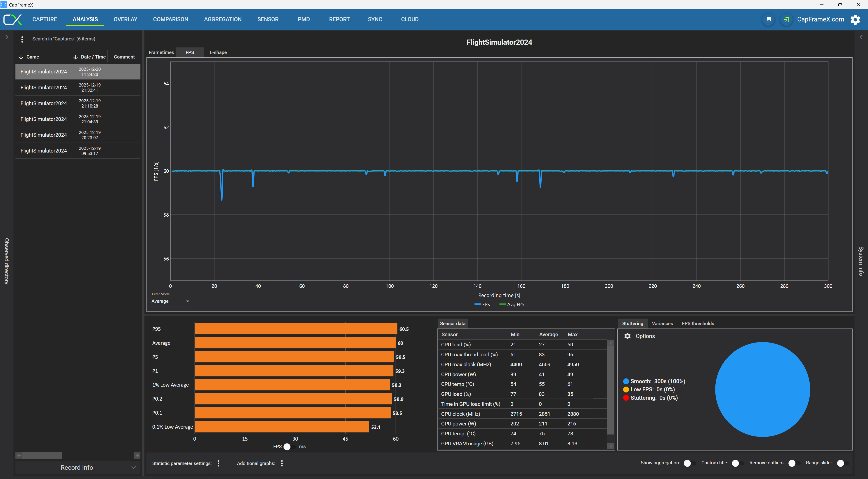Open the Filter Mode Average dropdown

(170, 301)
